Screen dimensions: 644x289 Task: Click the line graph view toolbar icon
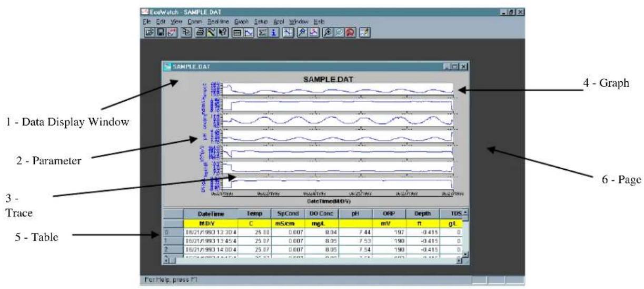249,32
